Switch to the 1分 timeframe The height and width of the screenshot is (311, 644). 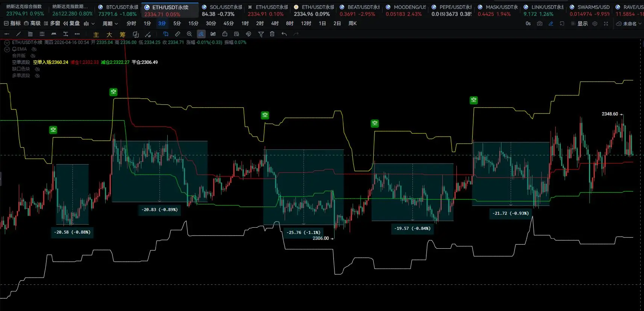coord(147,24)
